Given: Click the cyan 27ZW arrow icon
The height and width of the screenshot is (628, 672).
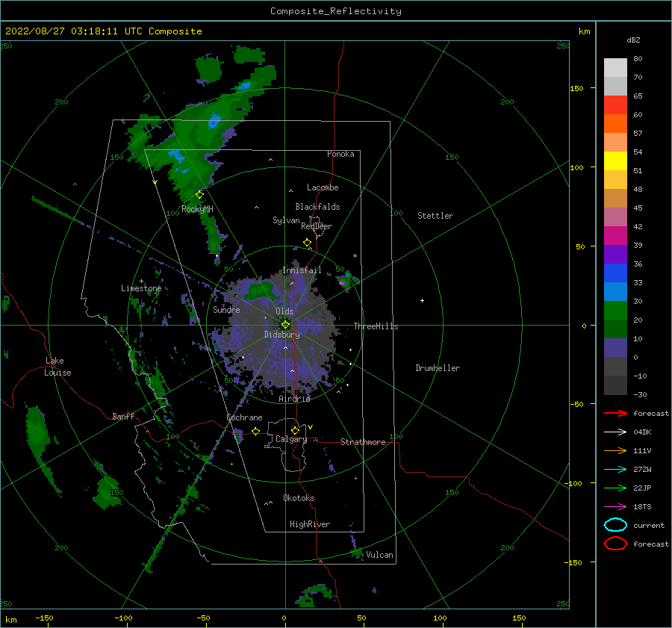Looking at the screenshot, I should point(615,470).
